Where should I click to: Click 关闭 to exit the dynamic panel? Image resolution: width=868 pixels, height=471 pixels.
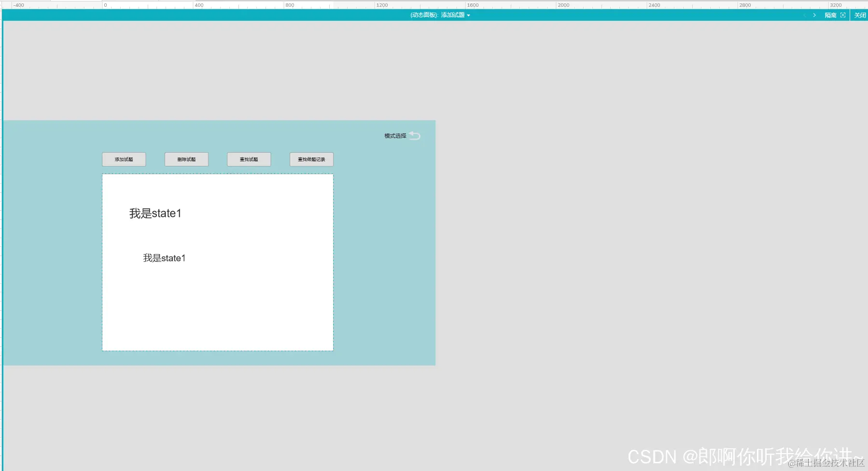click(x=860, y=15)
